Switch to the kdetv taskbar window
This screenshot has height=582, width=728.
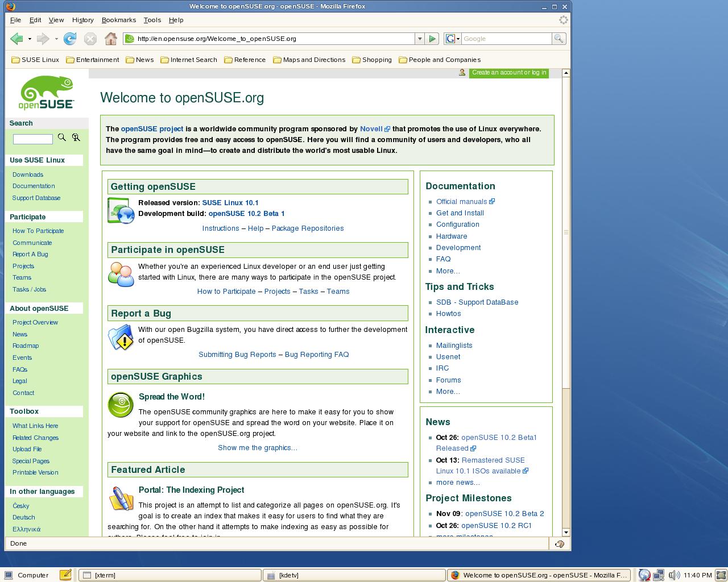[354, 575]
